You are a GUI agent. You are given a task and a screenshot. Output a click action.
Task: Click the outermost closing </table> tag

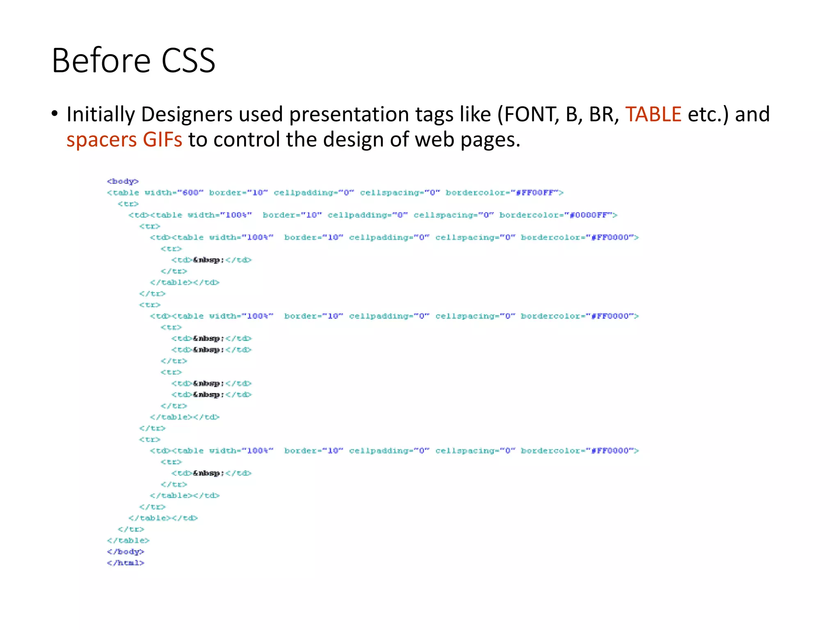coord(128,541)
